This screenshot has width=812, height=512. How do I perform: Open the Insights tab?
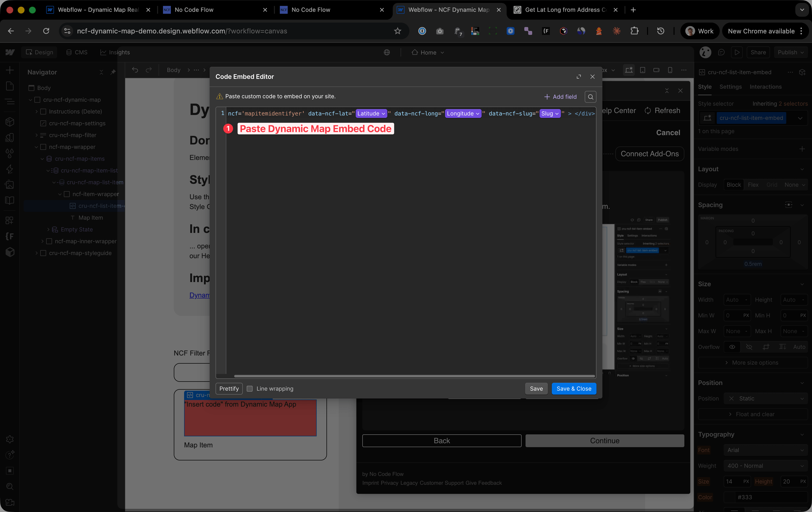[x=115, y=52]
